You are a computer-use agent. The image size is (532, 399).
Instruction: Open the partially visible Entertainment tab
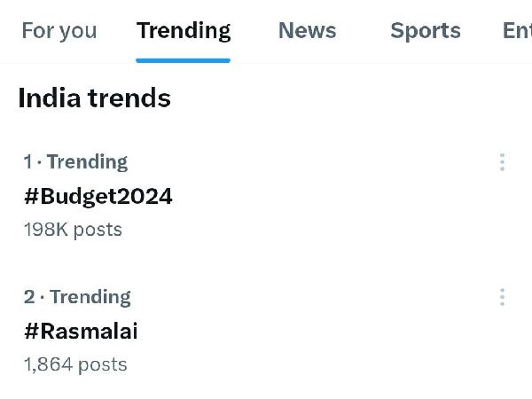pyautogui.click(x=517, y=31)
